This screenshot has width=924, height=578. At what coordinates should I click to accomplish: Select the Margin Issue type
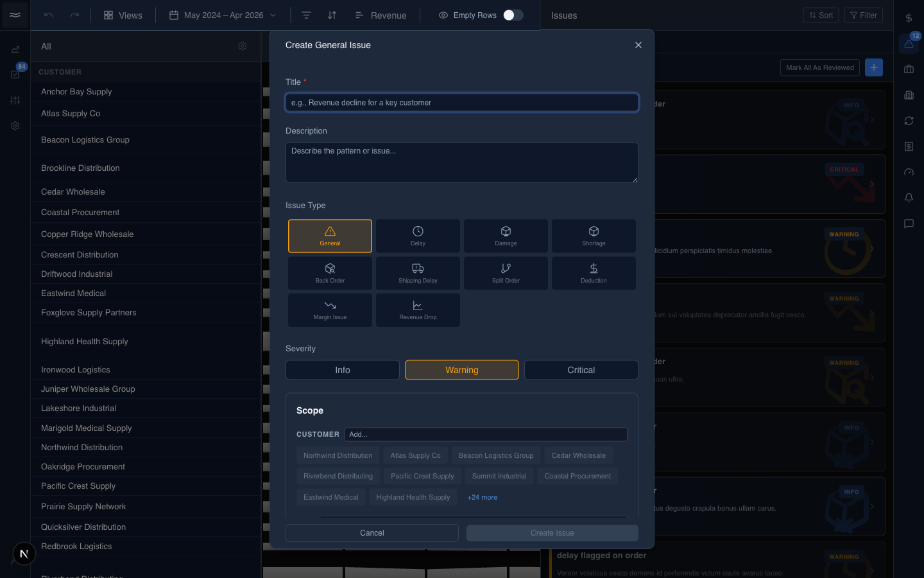330,310
